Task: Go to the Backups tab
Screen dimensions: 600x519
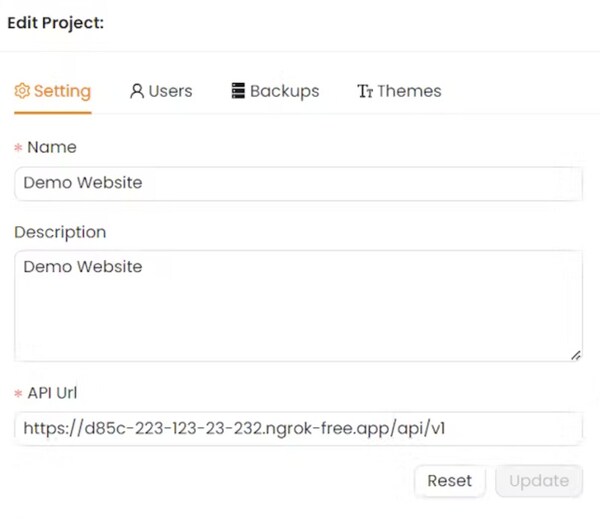Action: coord(275,91)
